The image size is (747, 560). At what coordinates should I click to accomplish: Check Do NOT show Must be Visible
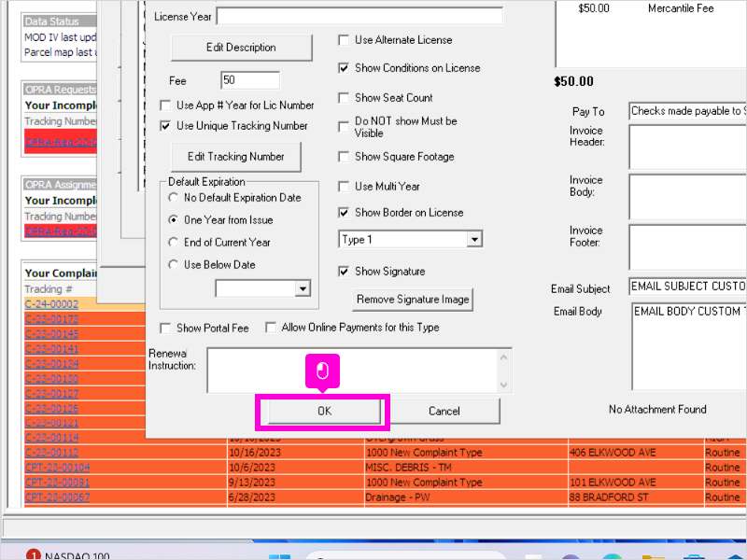pyautogui.click(x=344, y=127)
